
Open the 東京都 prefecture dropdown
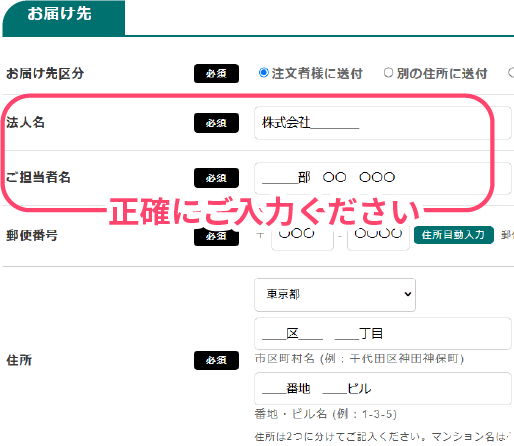tap(335, 295)
